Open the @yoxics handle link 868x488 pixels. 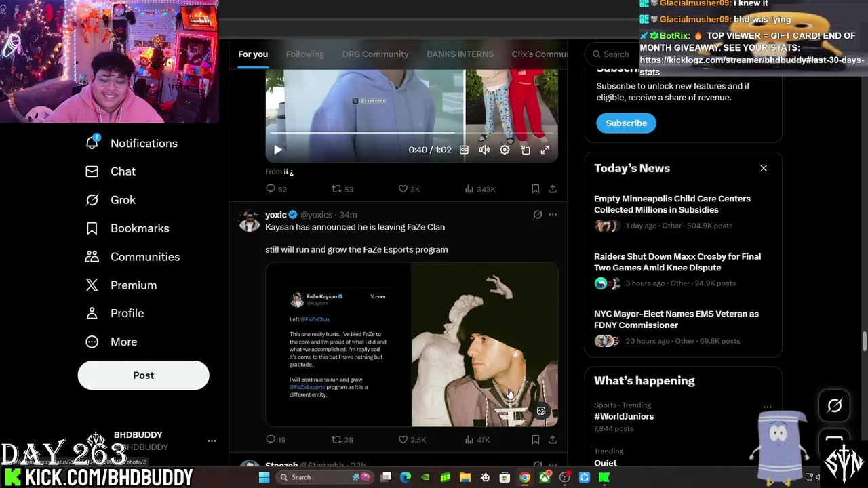point(316,215)
